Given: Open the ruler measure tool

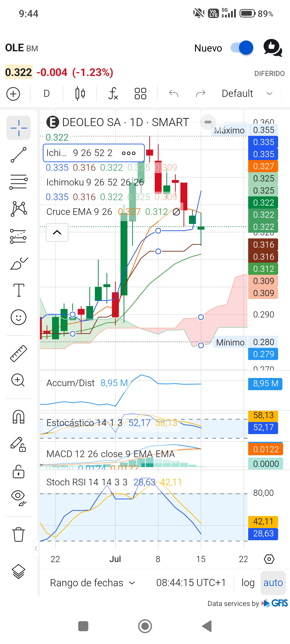Looking at the screenshot, I should point(18,353).
